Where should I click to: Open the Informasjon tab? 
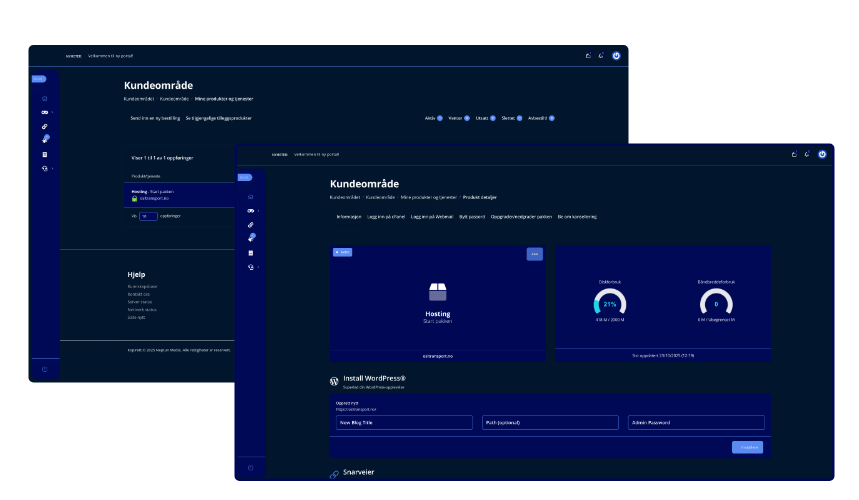[348, 216]
